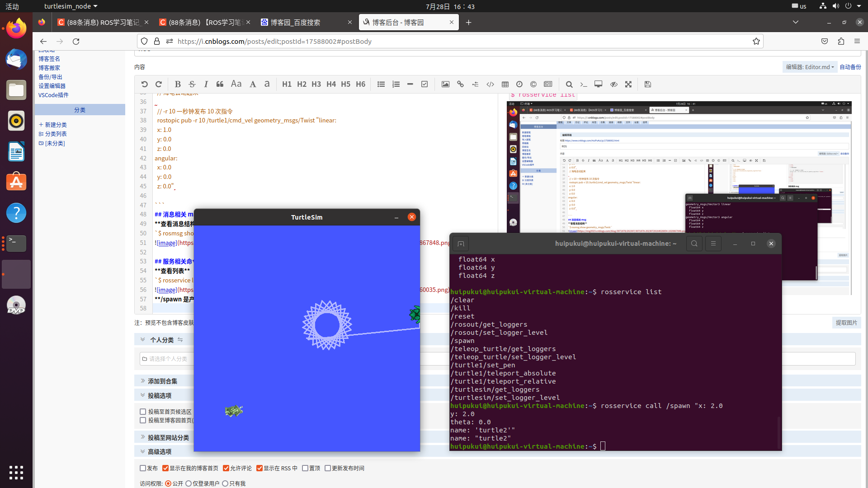Click the strikethrough icon in editor toolbar

tap(192, 84)
